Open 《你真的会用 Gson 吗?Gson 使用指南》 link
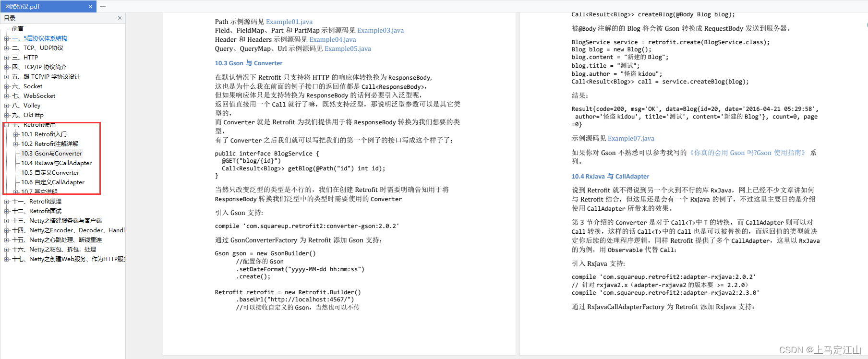This screenshot has width=868, height=359. click(748, 153)
